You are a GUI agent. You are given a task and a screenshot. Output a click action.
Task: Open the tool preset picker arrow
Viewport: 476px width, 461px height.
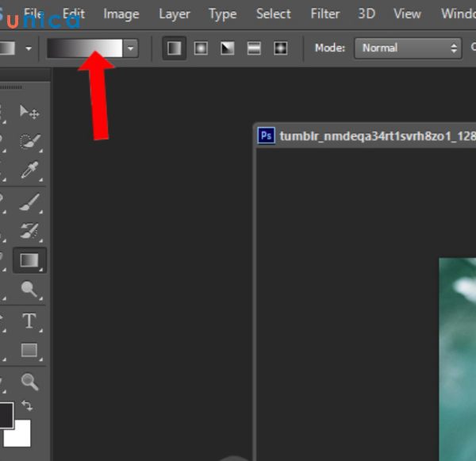[x=29, y=48]
